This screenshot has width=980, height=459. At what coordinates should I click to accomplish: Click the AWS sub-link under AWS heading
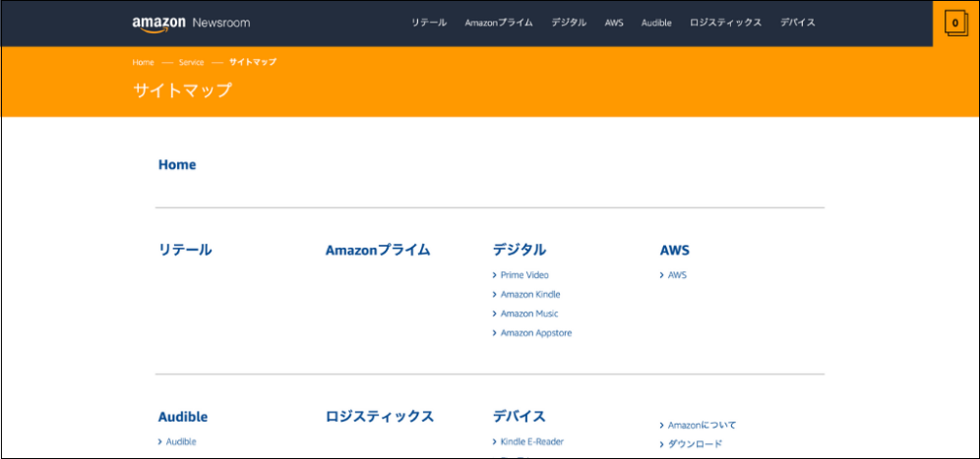point(677,275)
